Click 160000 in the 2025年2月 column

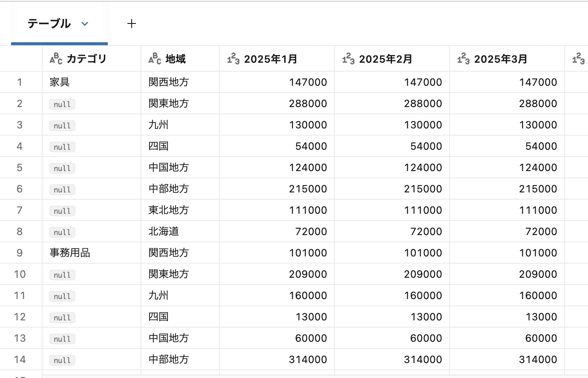[x=392, y=295]
